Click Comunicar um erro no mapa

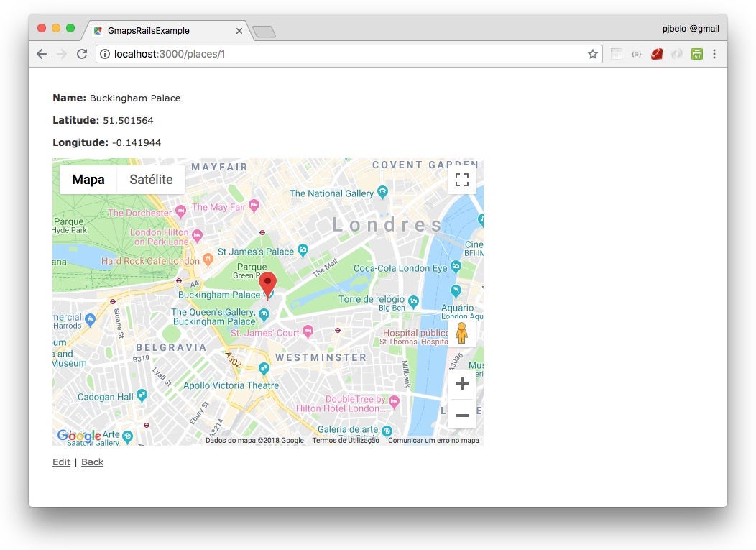433,440
